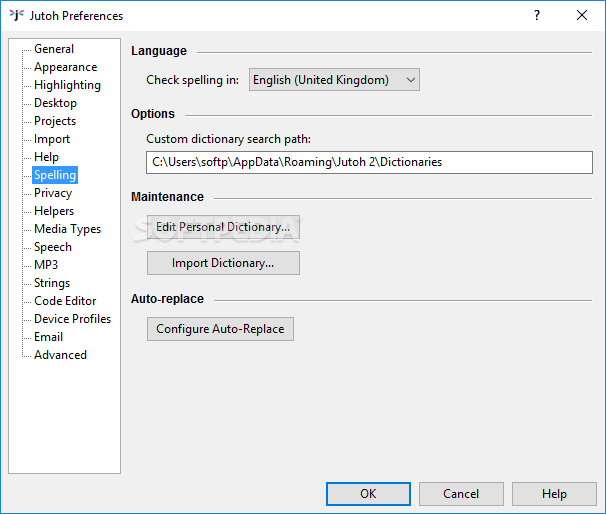Click the Jutoh app icon in title bar
Image resolution: width=606 pixels, height=514 pixels.
(16, 15)
